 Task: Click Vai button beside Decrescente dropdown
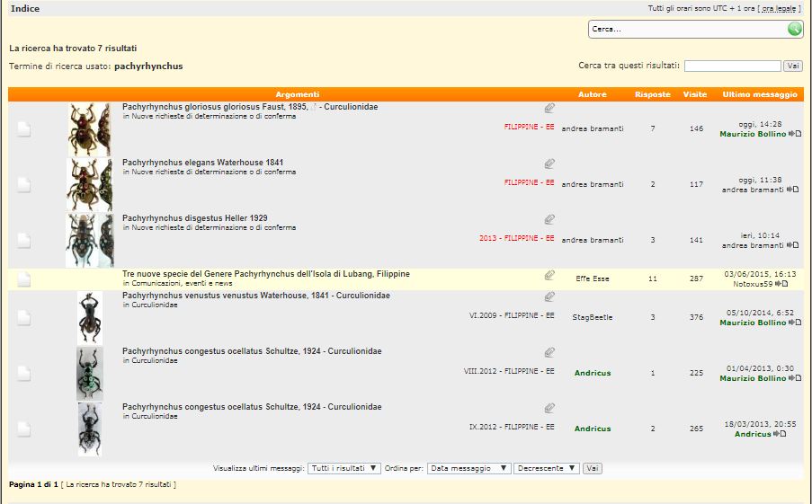[x=592, y=468]
